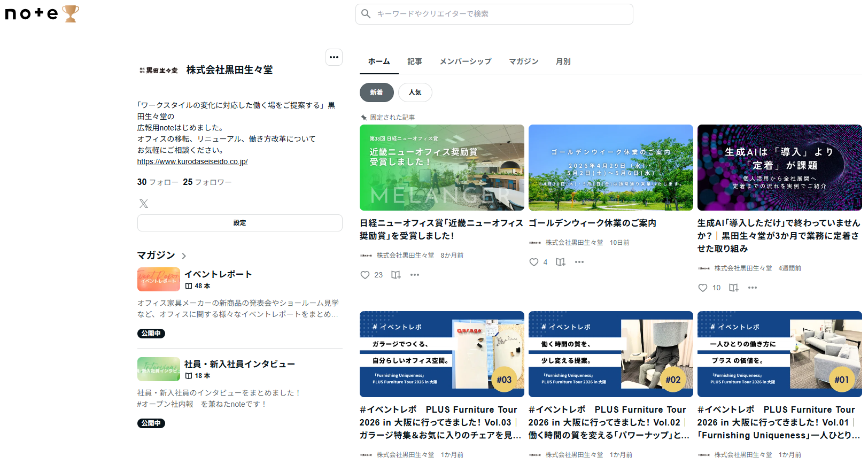This screenshot has width=868, height=464.
Task: Click the 公開中 badge under イベントレポート
Action: click(151, 334)
